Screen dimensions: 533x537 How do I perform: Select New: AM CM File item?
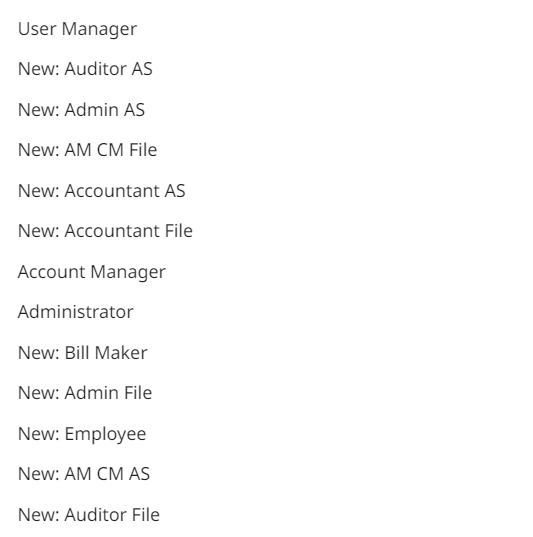(x=88, y=150)
